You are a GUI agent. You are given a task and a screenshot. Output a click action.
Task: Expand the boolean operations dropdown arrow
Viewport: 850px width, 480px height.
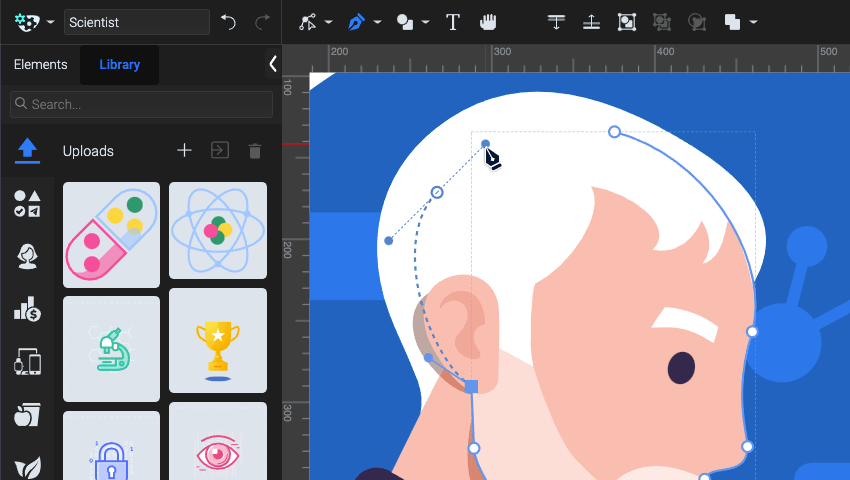point(754,22)
